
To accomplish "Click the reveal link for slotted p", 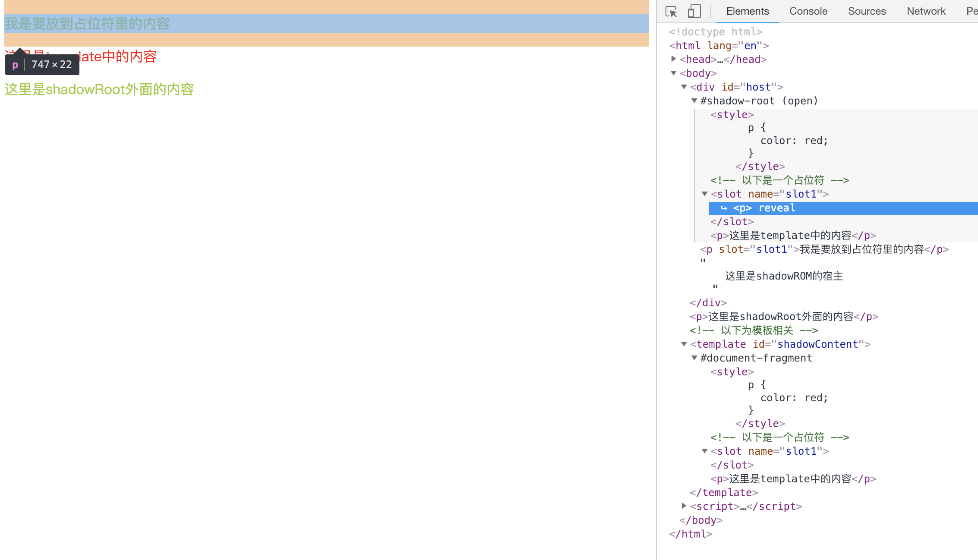I will (x=777, y=208).
